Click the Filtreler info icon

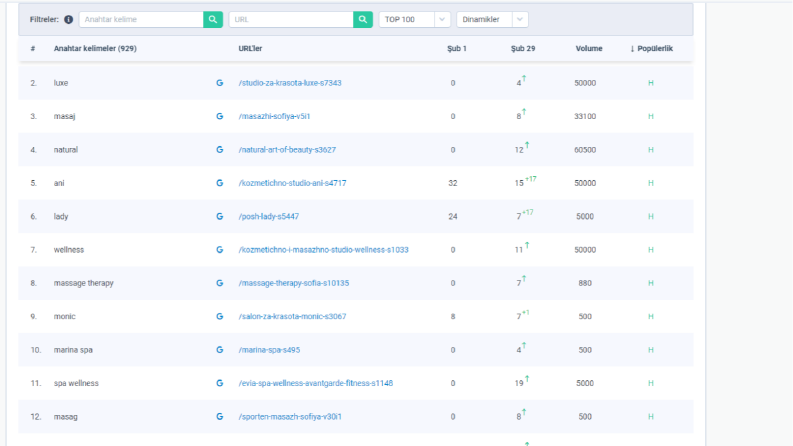point(69,19)
